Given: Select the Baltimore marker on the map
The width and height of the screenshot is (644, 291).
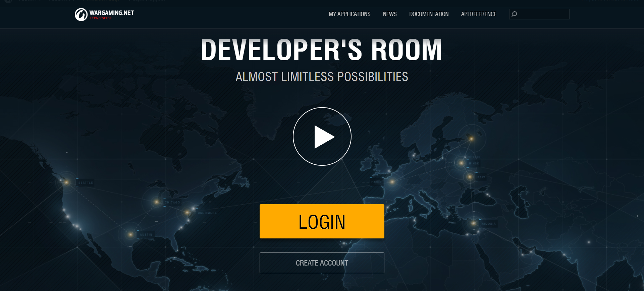Looking at the screenshot, I should tap(187, 212).
